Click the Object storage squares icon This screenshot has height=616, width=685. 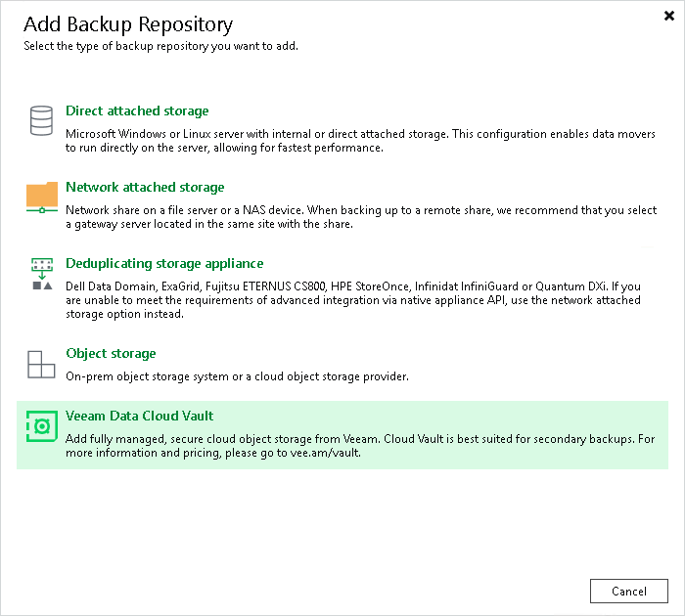coord(41,364)
